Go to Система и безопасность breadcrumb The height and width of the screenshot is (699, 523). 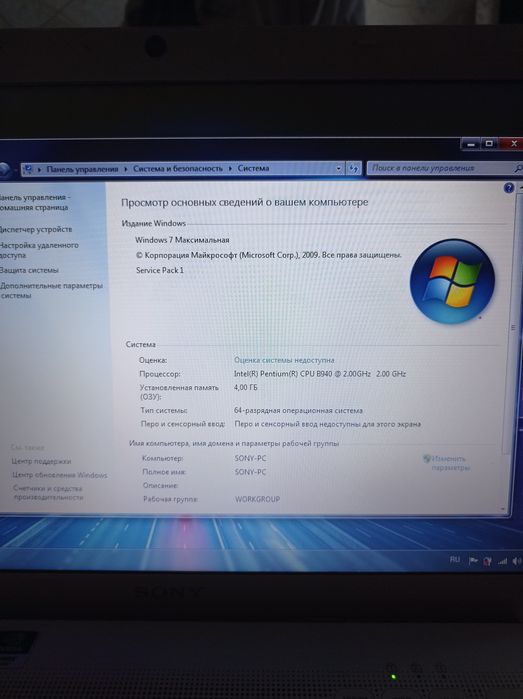point(177,169)
